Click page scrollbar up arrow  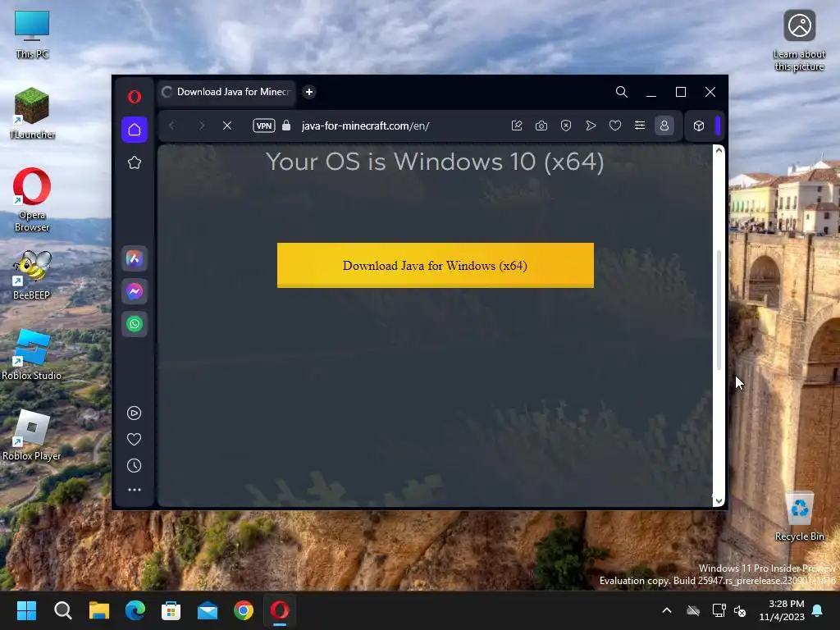click(x=719, y=151)
